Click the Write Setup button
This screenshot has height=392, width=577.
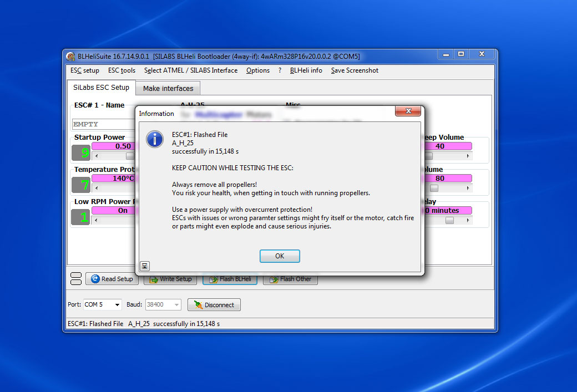[x=170, y=279]
